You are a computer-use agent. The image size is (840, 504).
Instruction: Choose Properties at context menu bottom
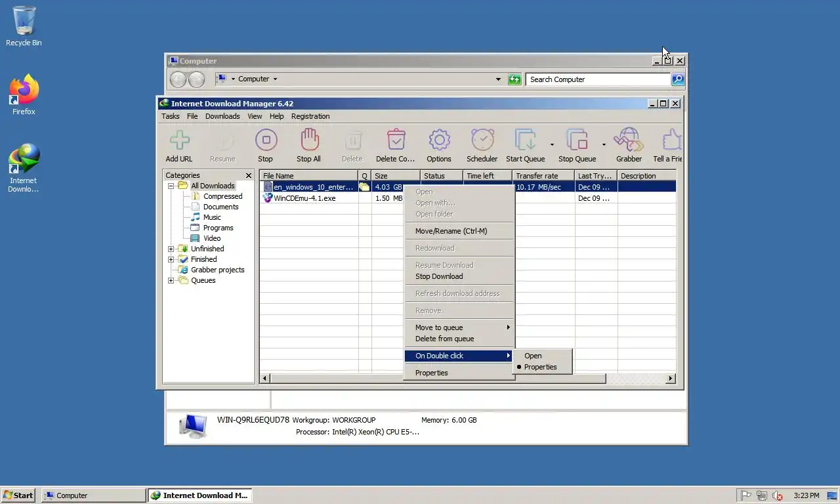click(x=458, y=373)
